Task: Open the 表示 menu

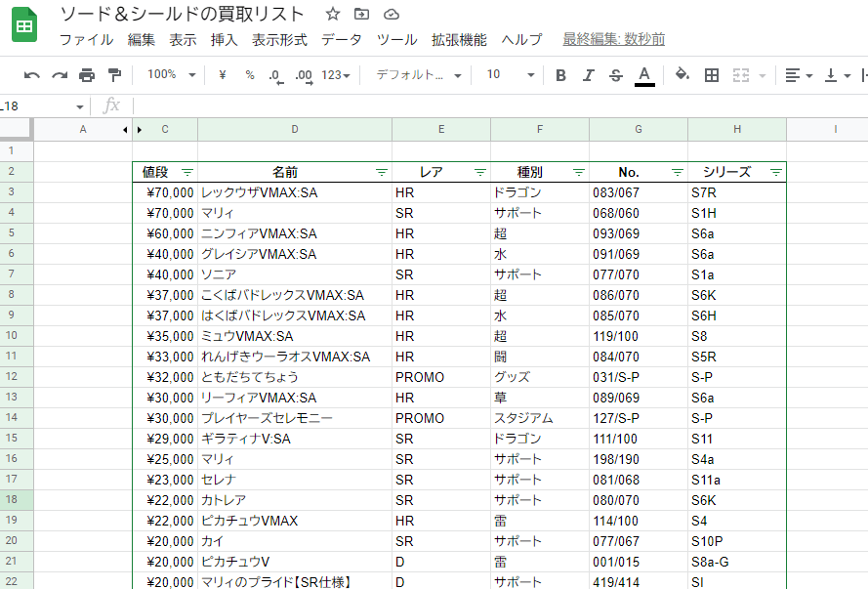Action: [x=183, y=40]
